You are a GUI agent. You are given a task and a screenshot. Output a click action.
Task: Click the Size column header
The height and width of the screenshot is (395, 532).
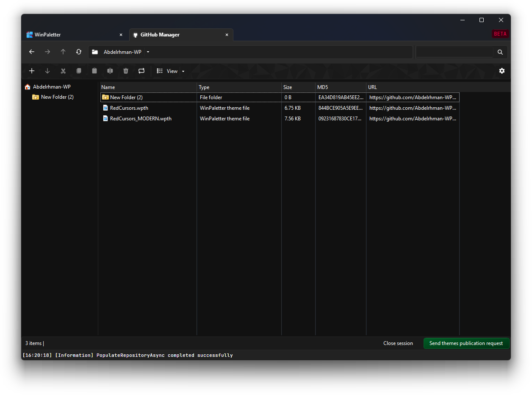[299, 87]
